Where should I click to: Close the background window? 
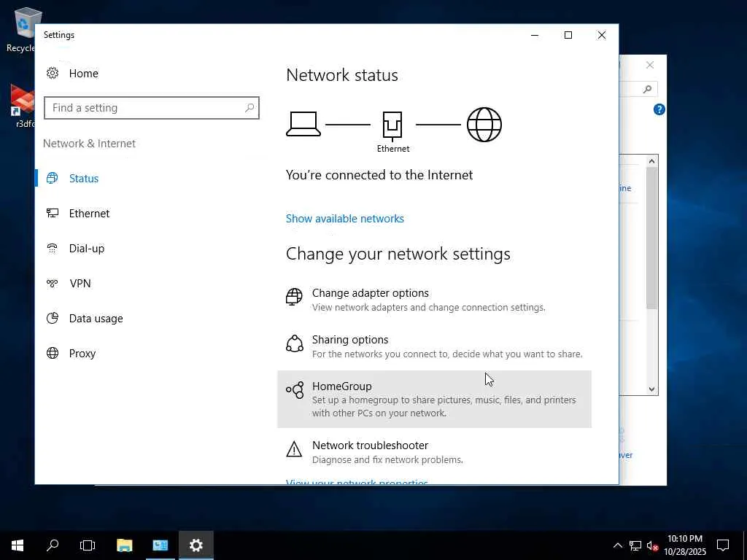click(x=650, y=65)
